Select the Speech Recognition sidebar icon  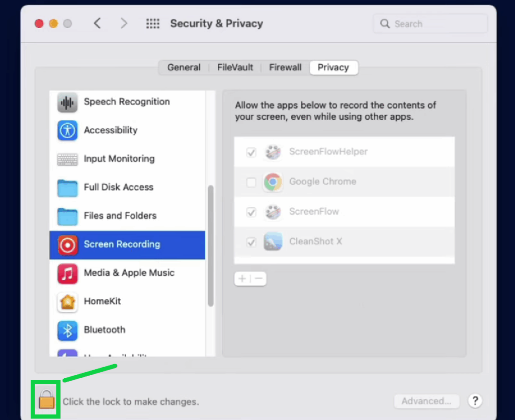(67, 102)
